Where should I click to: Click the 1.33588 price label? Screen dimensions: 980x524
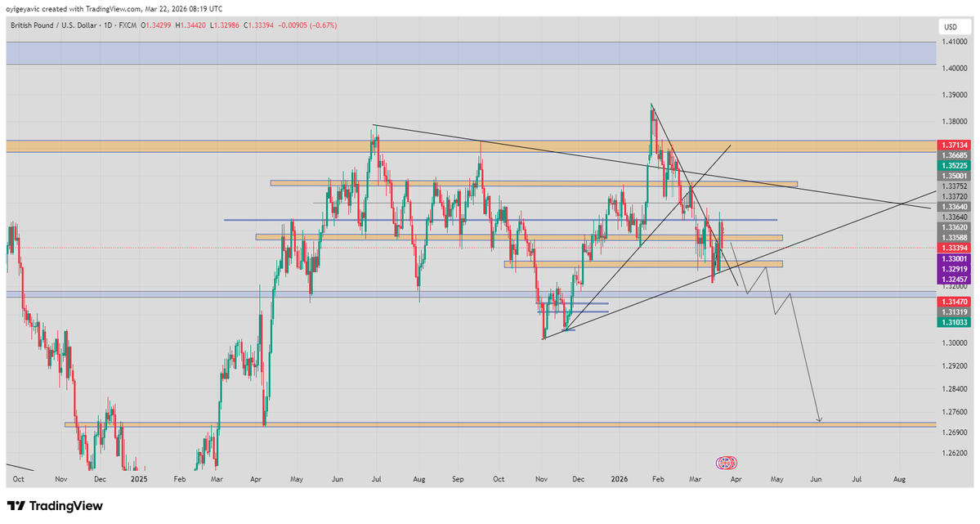tap(954, 238)
